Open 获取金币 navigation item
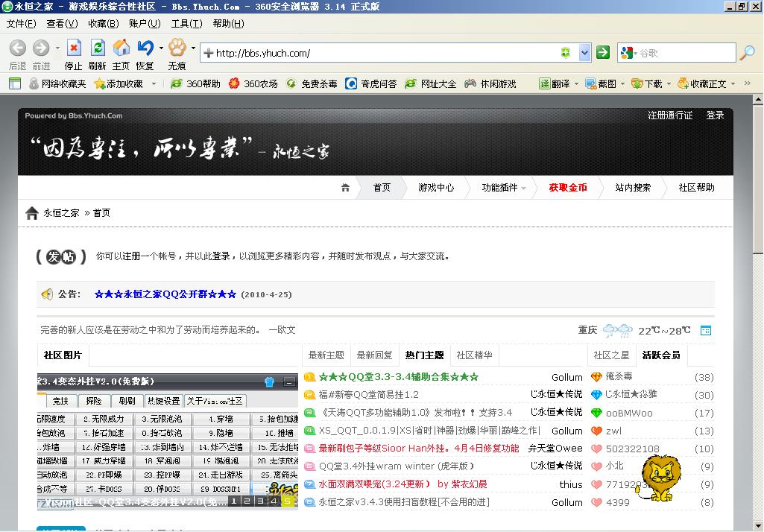Screen dimensions: 764x532 (x=568, y=188)
